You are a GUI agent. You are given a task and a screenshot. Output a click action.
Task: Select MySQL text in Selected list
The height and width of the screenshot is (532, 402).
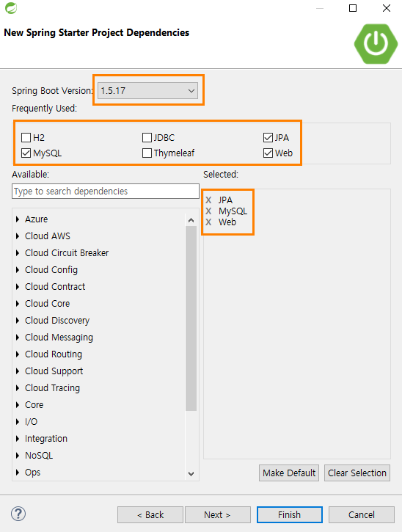tap(233, 211)
